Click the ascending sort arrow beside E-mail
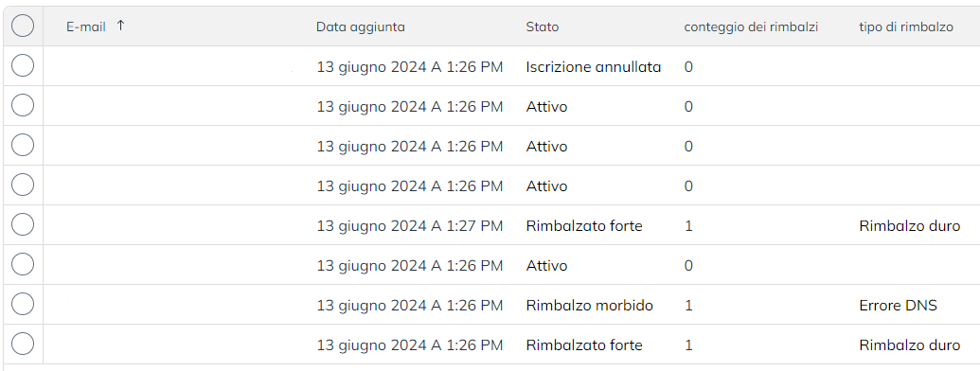 click(x=120, y=26)
